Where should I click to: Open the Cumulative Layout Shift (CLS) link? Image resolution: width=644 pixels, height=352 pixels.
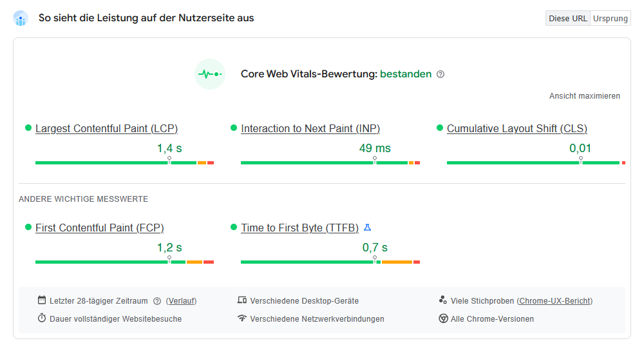[x=517, y=129]
